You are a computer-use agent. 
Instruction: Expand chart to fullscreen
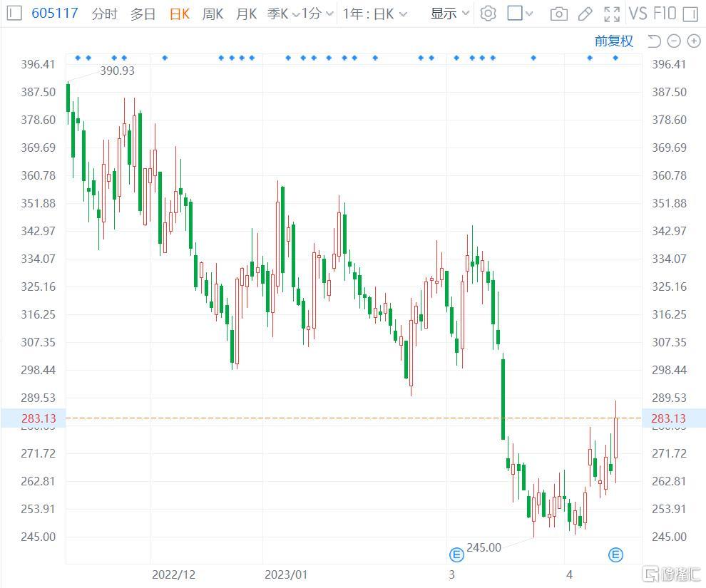point(611,14)
